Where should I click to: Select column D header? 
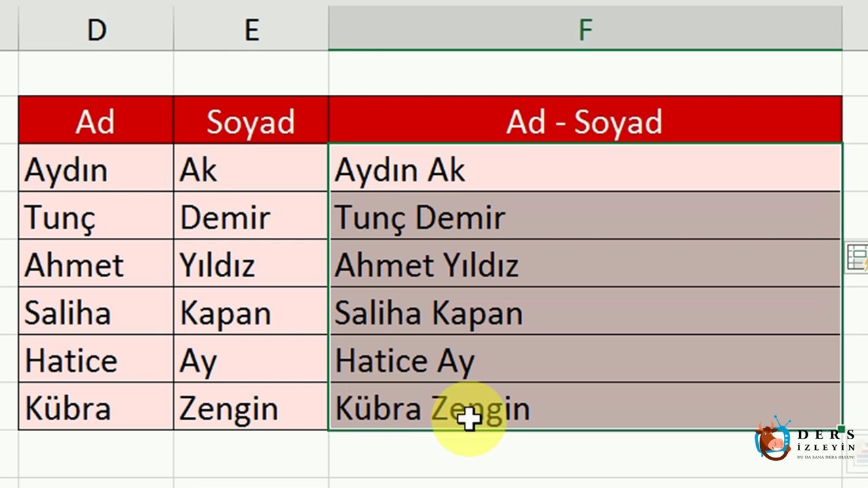point(96,28)
